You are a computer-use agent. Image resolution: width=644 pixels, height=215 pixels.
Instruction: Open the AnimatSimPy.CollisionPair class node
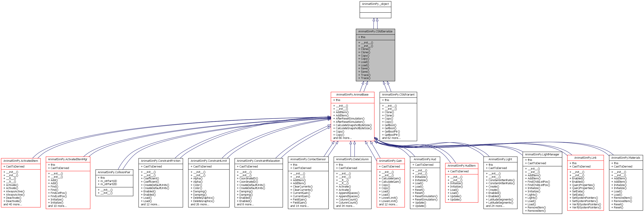coord(114,183)
